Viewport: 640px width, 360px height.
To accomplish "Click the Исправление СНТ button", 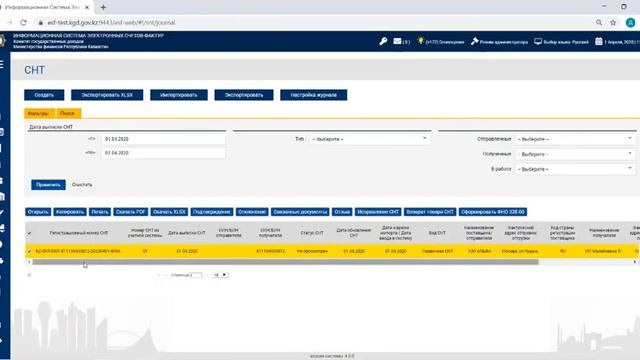I will (378, 212).
